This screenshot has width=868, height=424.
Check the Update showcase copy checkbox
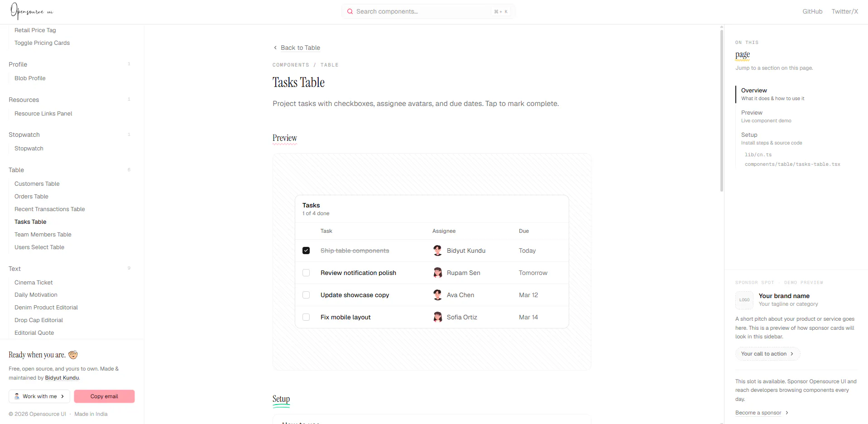[x=306, y=295]
